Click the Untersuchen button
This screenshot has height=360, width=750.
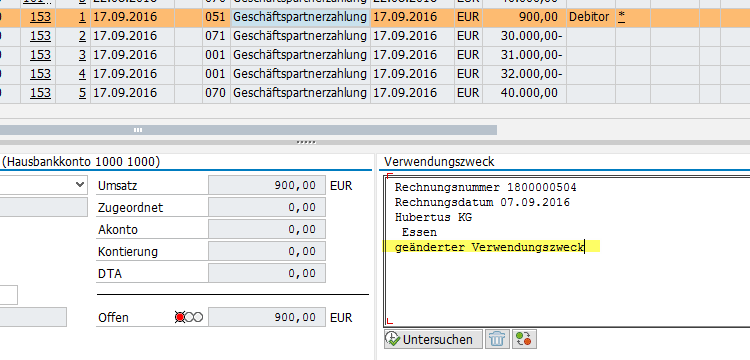433,339
